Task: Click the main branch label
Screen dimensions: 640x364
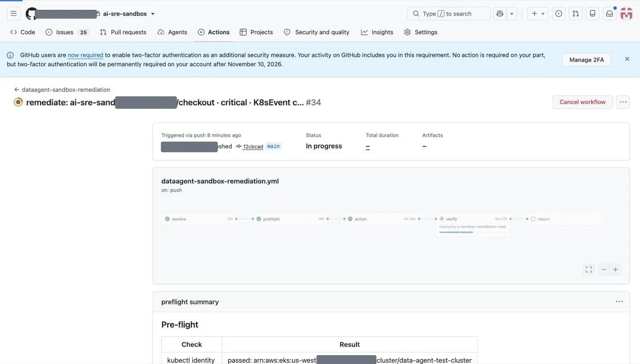Action: pos(273,146)
